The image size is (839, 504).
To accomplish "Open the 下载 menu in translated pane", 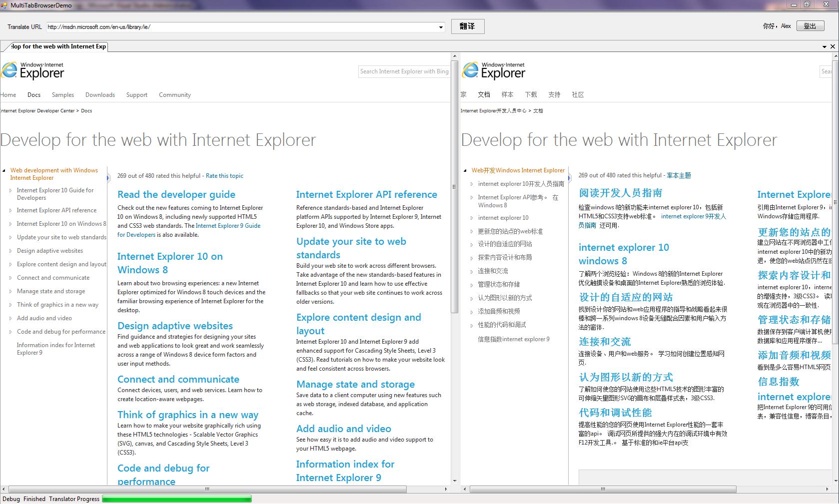I will [x=531, y=94].
